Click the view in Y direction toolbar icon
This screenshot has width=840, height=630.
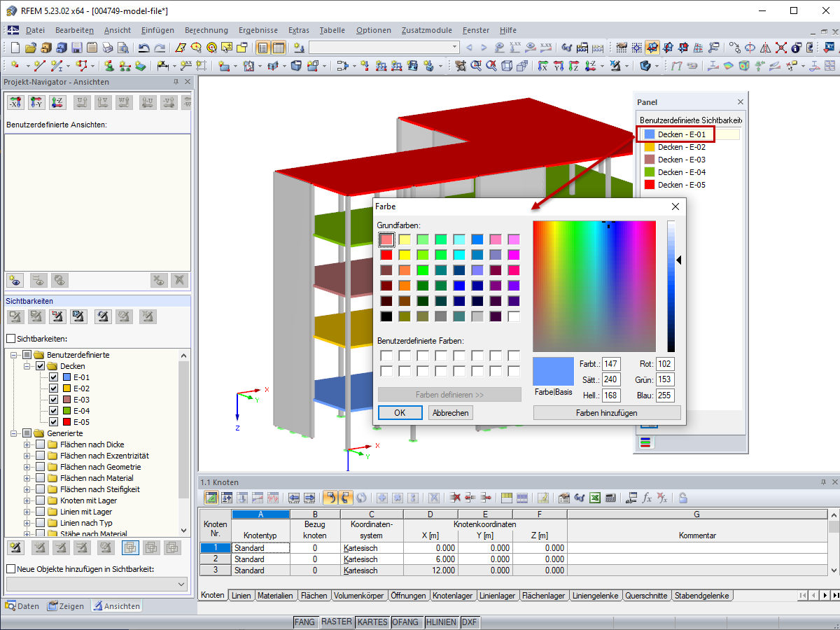click(x=558, y=66)
